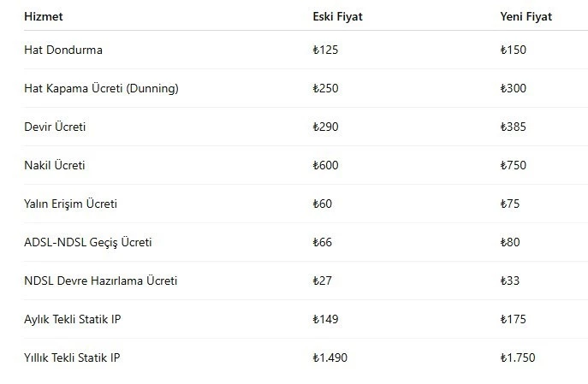Select the old price ₺1.490 value
Screen dimensions: 588x384
(x=330, y=357)
